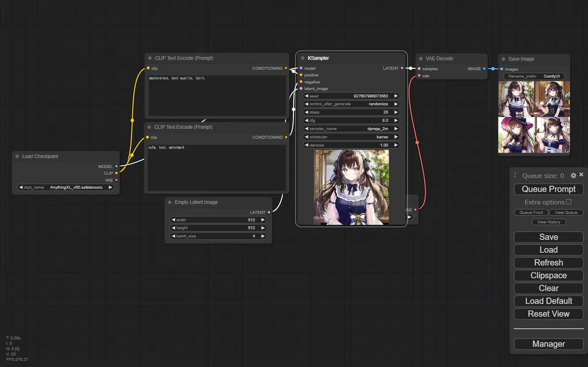Adjust the denoise value slider
This screenshot has width=588, height=367.
point(351,146)
